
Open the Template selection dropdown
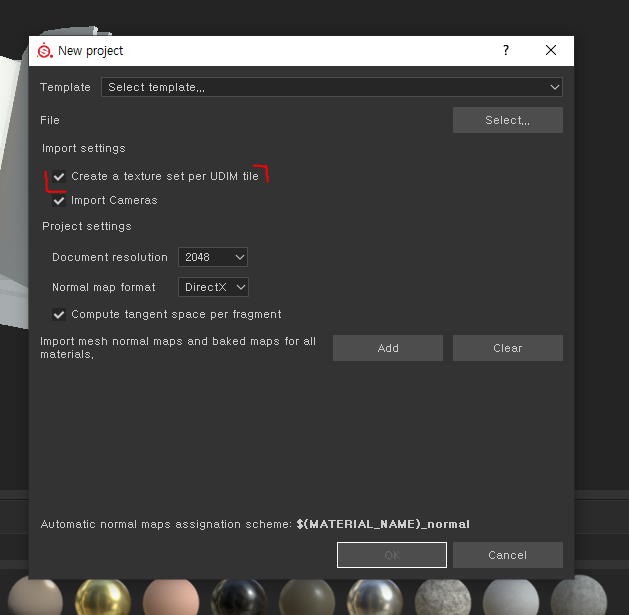pyautogui.click(x=332, y=87)
